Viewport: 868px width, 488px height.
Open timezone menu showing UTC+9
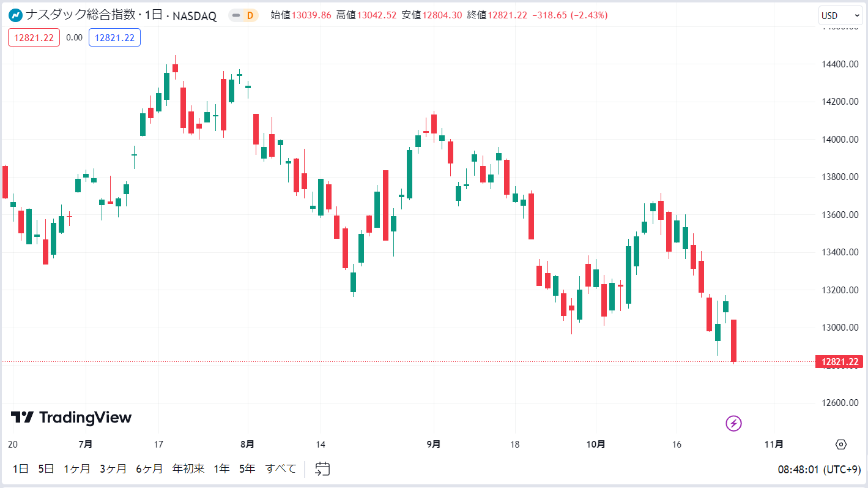(819, 470)
